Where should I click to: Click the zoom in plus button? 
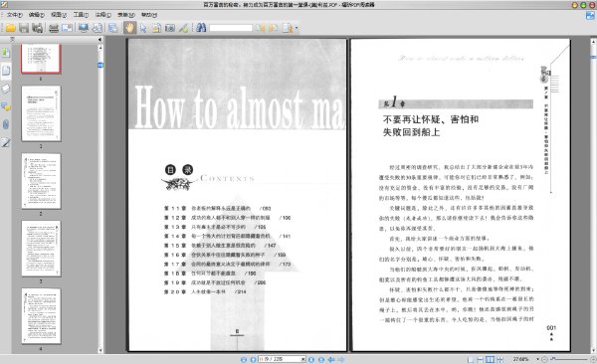pyautogui.click(x=593, y=359)
